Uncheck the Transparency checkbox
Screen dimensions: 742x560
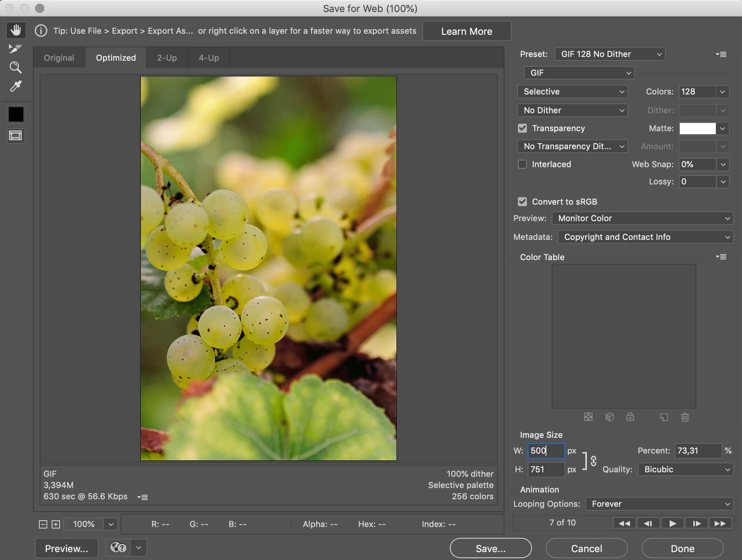(522, 128)
